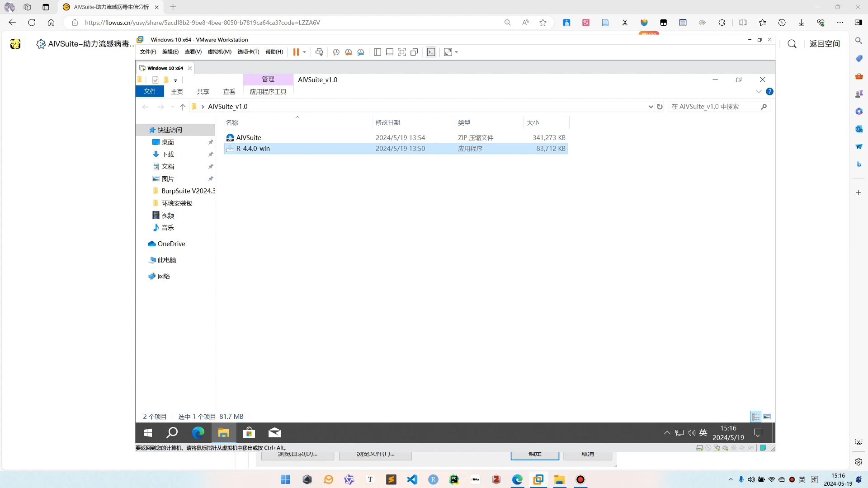
Task: Close the Windows 10 x64 VM tab
Action: [x=190, y=68]
